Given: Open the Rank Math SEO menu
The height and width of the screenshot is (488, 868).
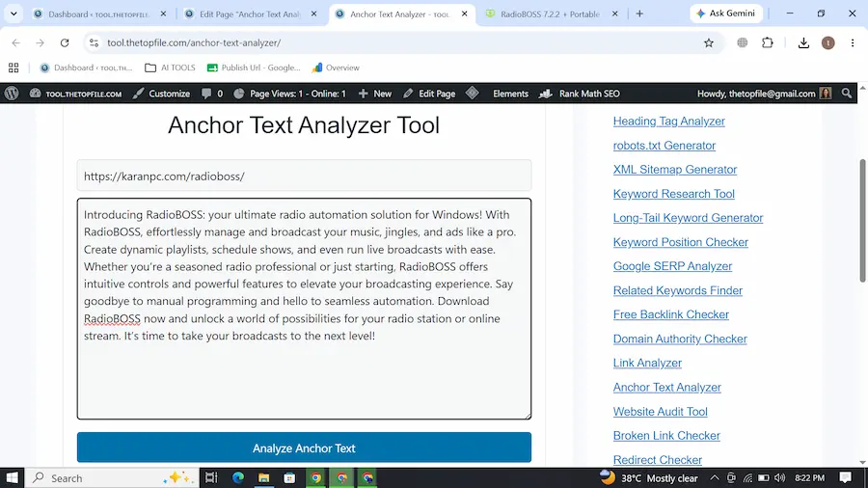Looking at the screenshot, I should (580, 94).
